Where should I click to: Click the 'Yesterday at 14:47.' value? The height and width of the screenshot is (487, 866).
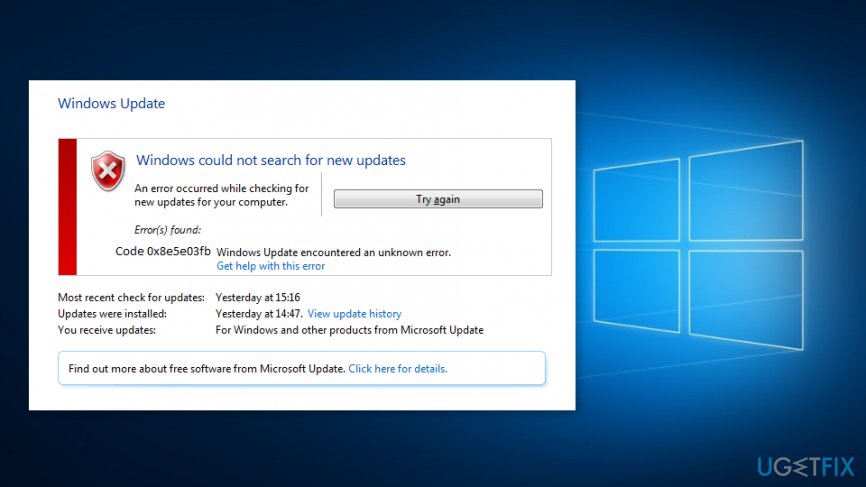259,314
